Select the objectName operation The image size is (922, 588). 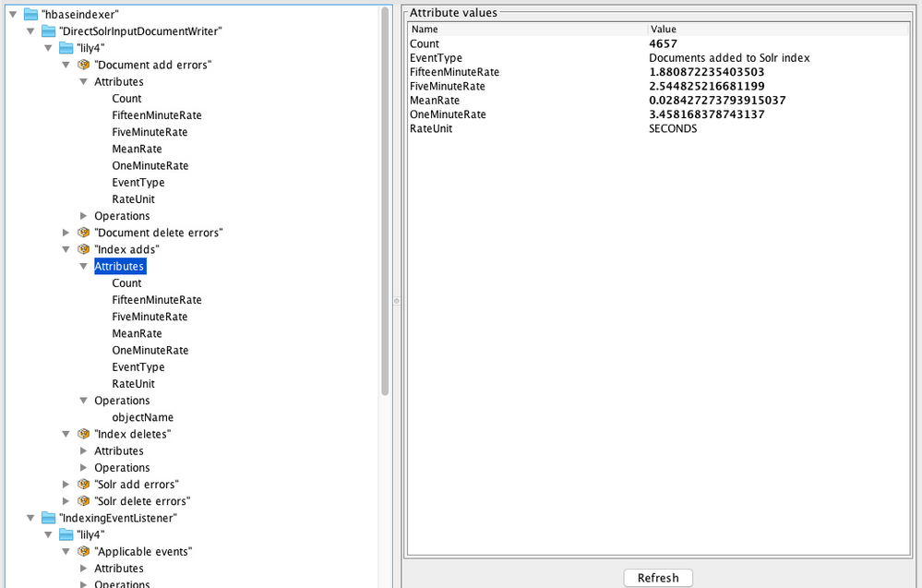[x=143, y=417]
